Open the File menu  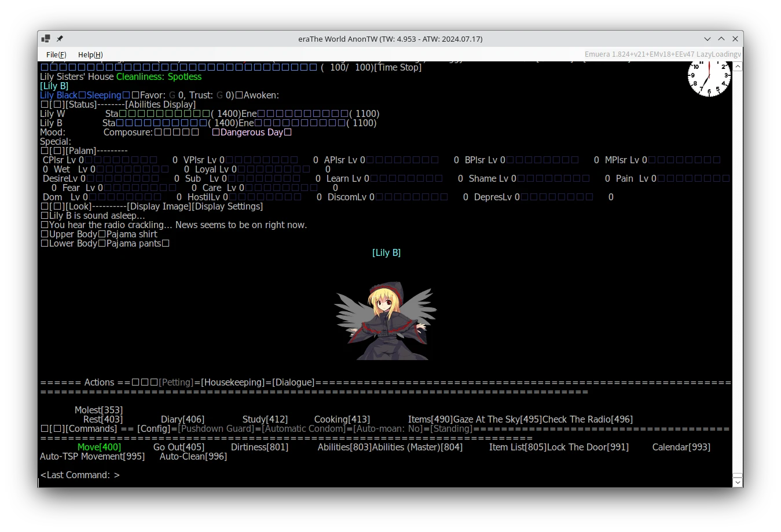[x=56, y=54]
